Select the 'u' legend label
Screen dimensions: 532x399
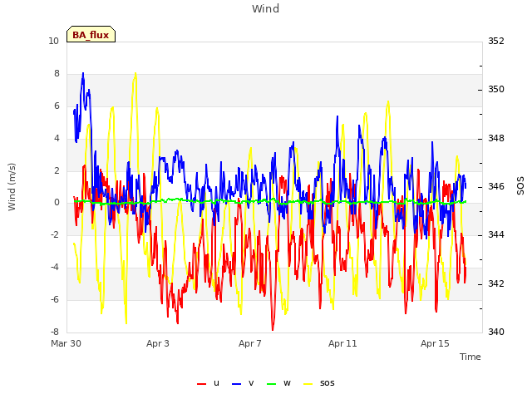click(216, 383)
